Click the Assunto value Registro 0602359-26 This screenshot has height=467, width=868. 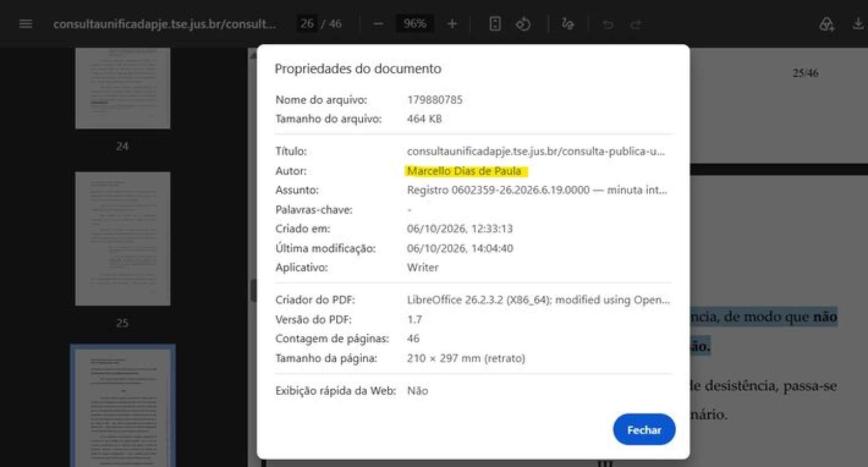(537, 190)
